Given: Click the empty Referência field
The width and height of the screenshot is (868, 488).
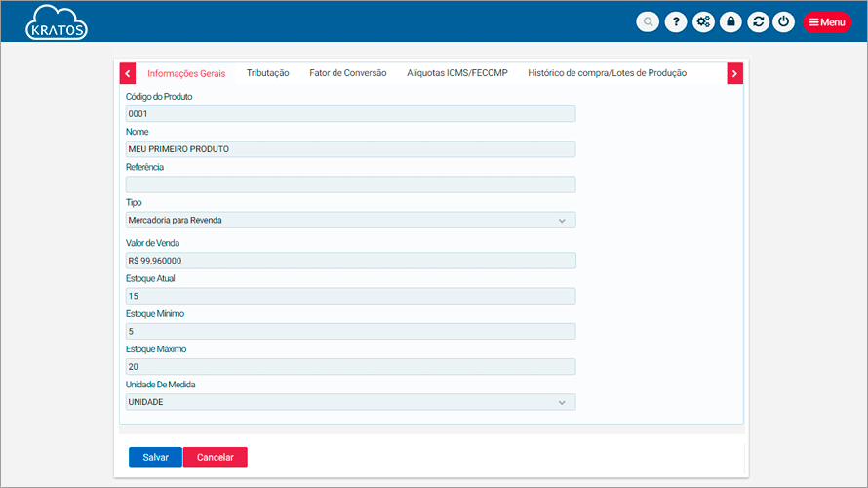Looking at the screenshot, I should (x=350, y=185).
